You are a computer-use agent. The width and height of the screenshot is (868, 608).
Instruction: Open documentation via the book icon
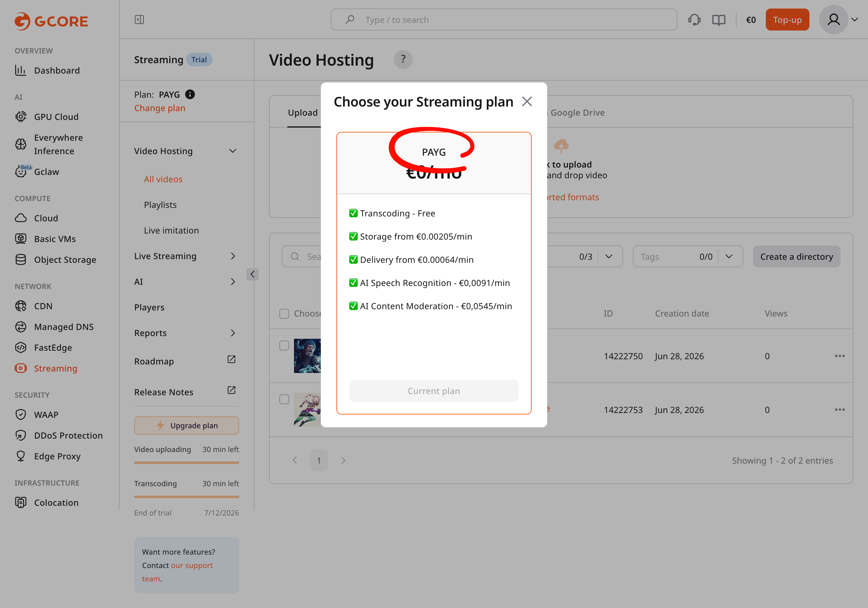718,20
